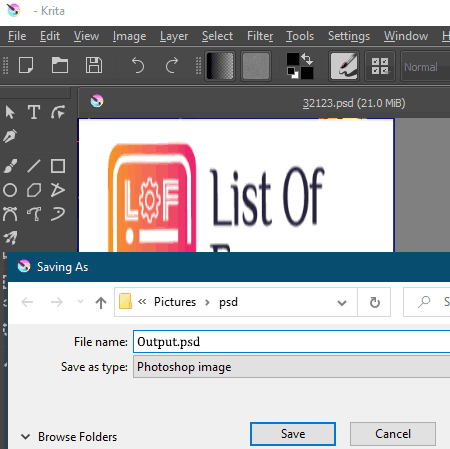
Task: Open an existing document from the toolbar
Action: (x=60, y=65)
